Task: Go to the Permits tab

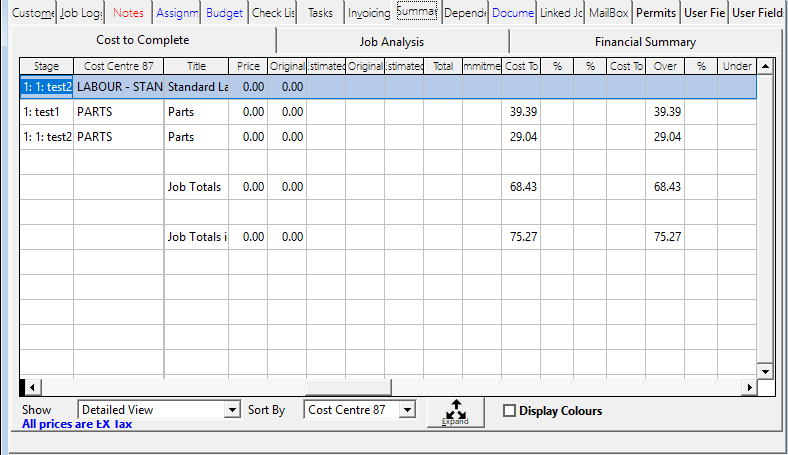Action: [x=656, y=13]
